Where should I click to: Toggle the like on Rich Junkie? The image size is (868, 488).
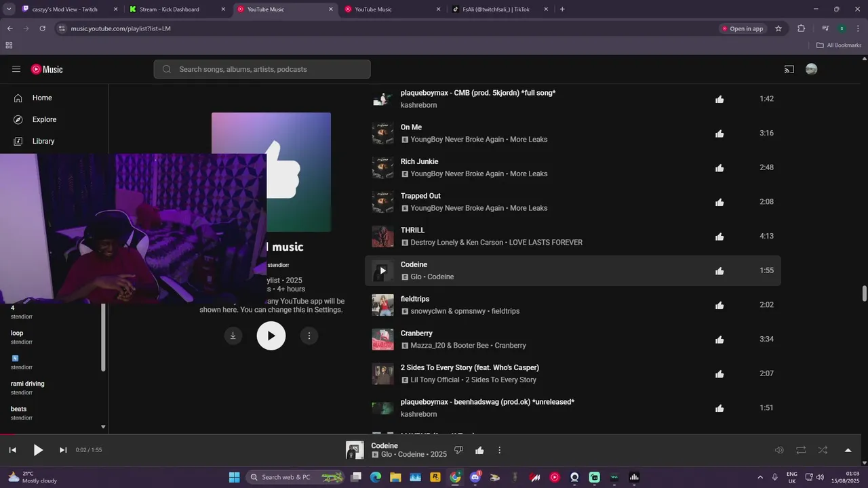pyautogui.click(x=719, y=168)
